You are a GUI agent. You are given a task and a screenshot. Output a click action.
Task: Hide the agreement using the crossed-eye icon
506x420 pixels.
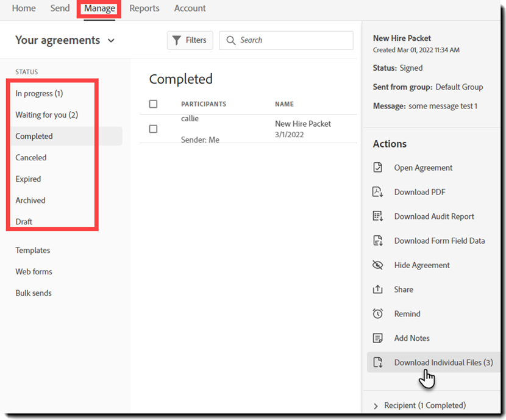379,265
